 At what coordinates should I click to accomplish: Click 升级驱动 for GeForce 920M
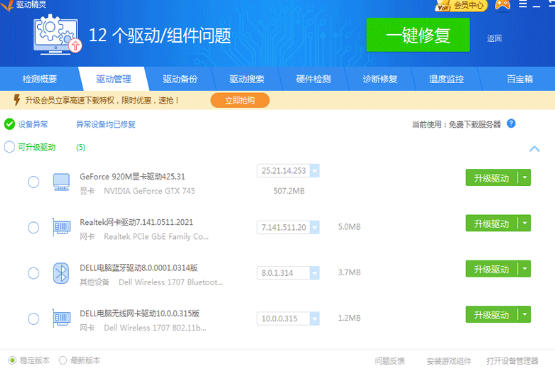[492, 178]
